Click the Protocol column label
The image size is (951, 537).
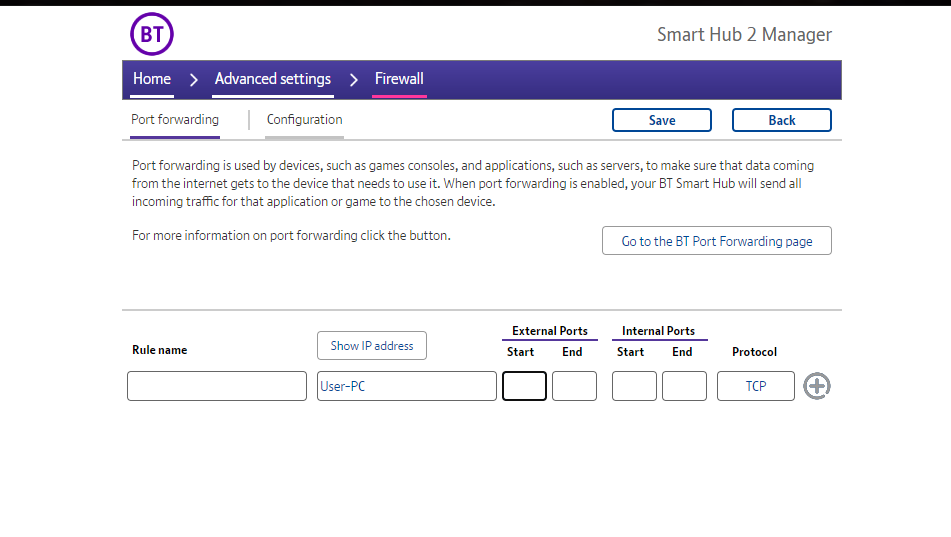coord(754,352)
